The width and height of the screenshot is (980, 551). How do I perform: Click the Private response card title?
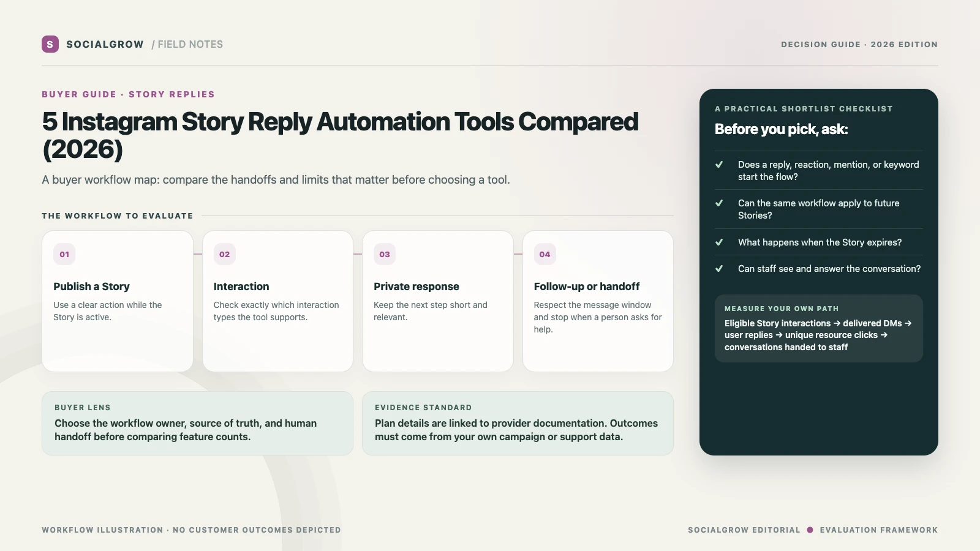coord(417,287)
